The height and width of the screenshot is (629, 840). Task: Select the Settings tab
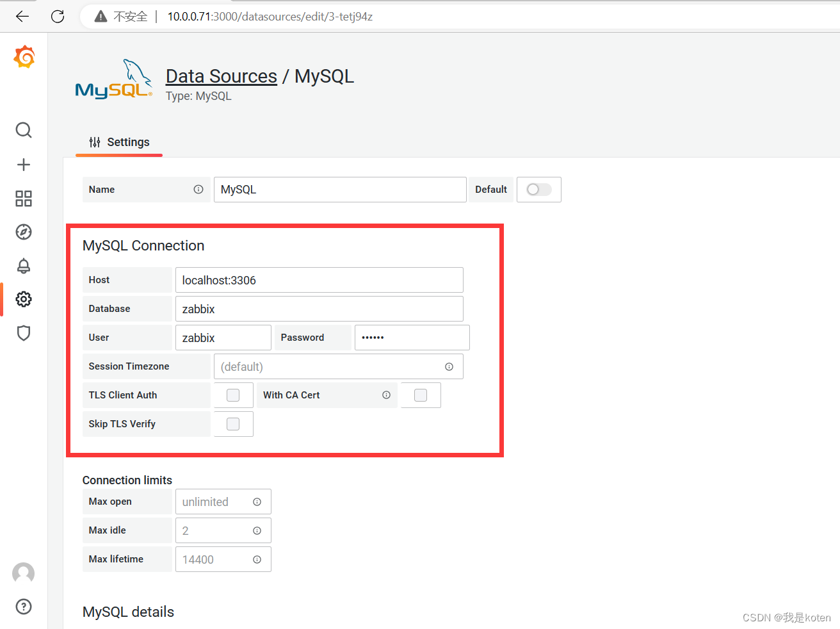[x=119, y=142]
